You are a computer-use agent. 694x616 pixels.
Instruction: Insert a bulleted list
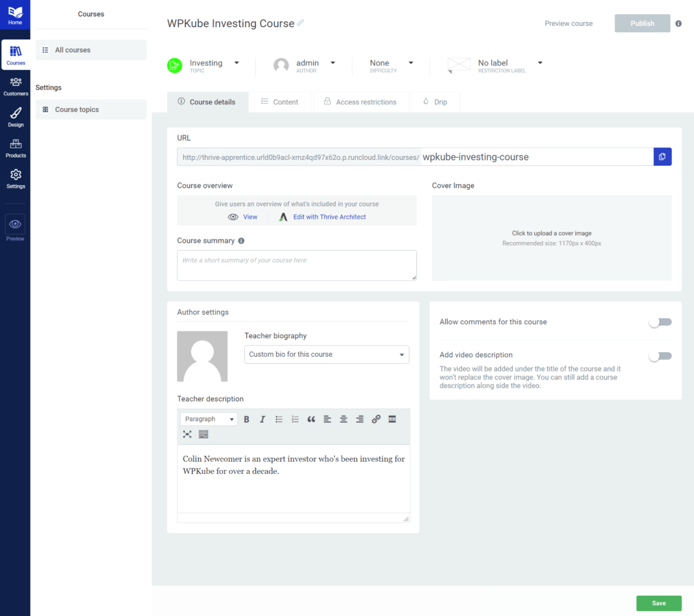[279, 419]
